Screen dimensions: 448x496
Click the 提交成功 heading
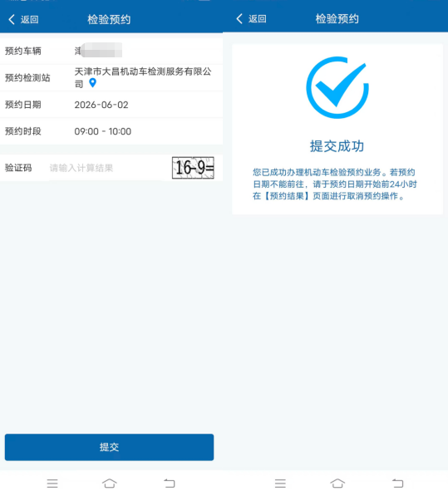(337, 146)
